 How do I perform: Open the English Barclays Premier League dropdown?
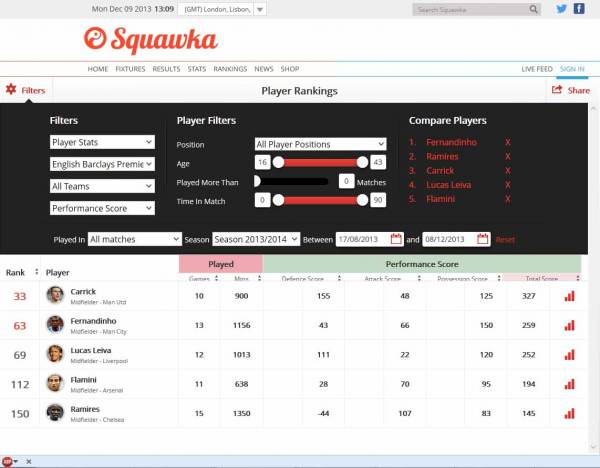102,164
